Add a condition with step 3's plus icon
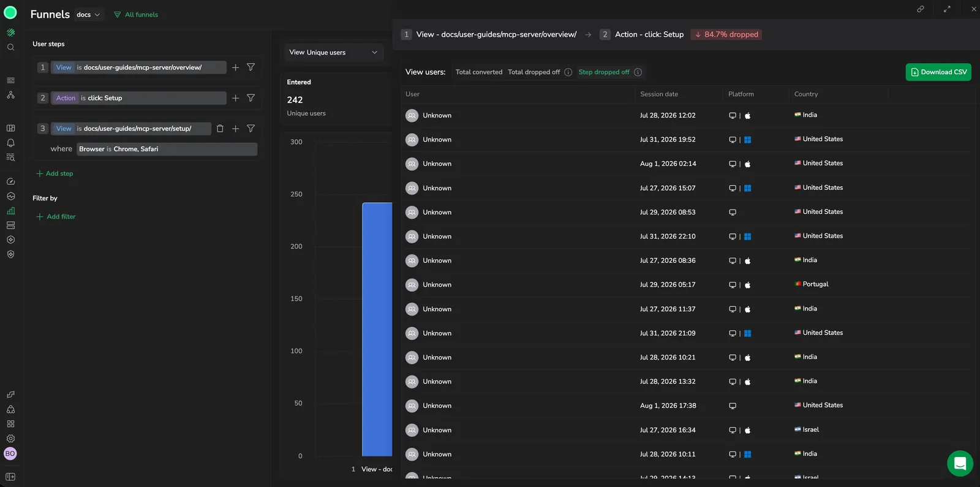Image resolution: width=980 pixels, height=487 pixels. click(x=235, y=129)
